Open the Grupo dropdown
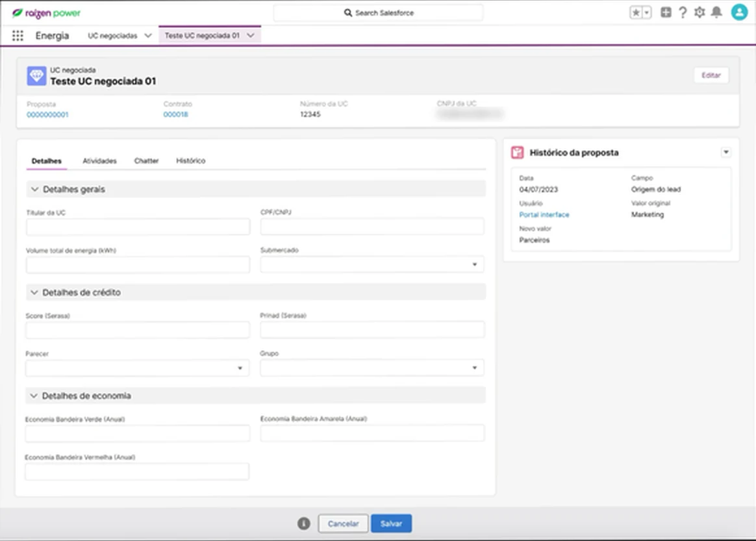 pyautogui.click(x=372, y=368)
